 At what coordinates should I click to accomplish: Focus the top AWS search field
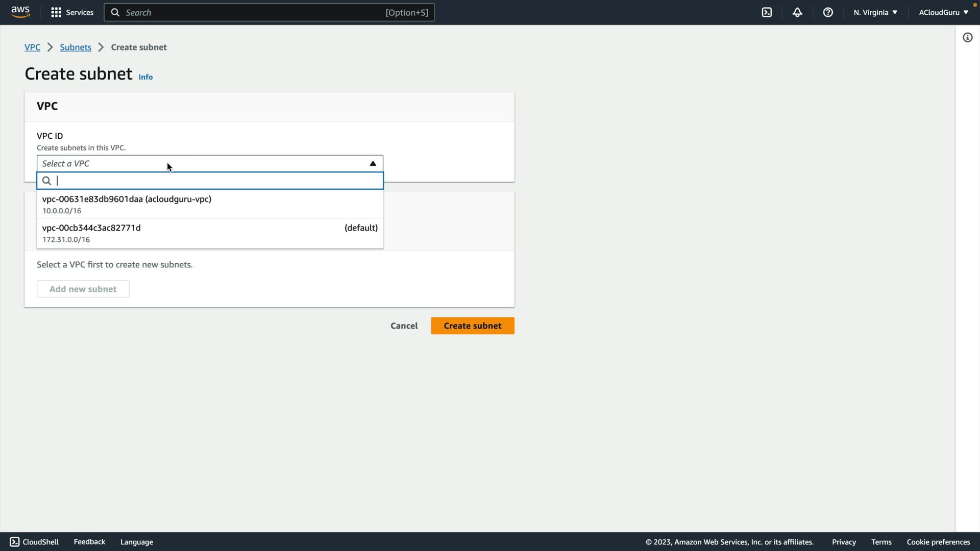pyautogui.click(x=255, y=12)
